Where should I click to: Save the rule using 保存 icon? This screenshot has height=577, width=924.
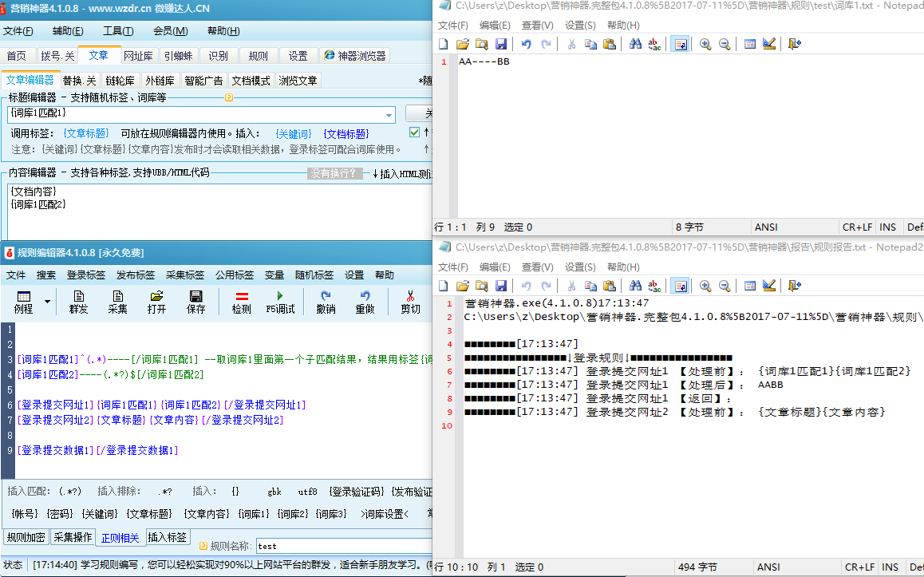(x=195, y=301)
